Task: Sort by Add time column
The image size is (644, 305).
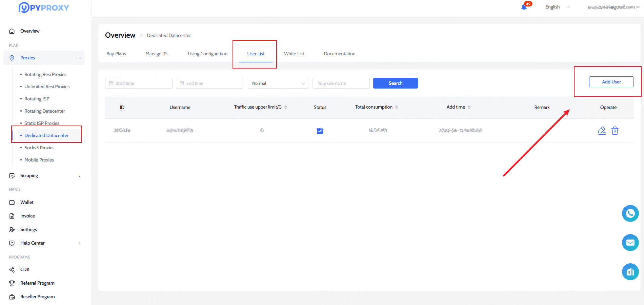Action: (x=469, y=107)
